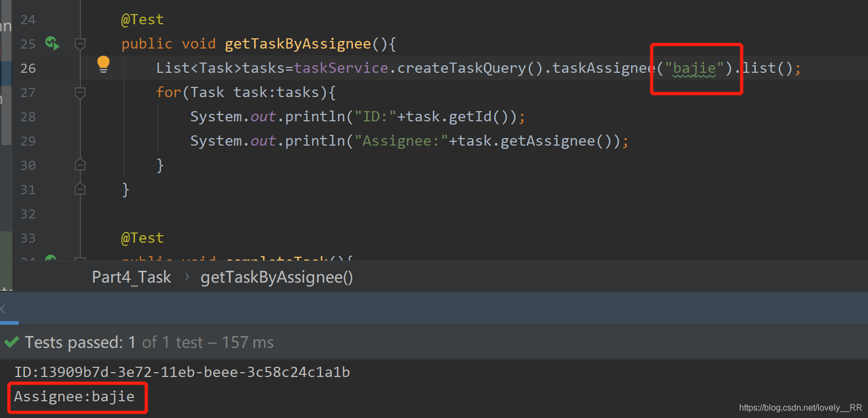
Task: Click the back arrow at the panel's left edge
Action: click(3, 309)
